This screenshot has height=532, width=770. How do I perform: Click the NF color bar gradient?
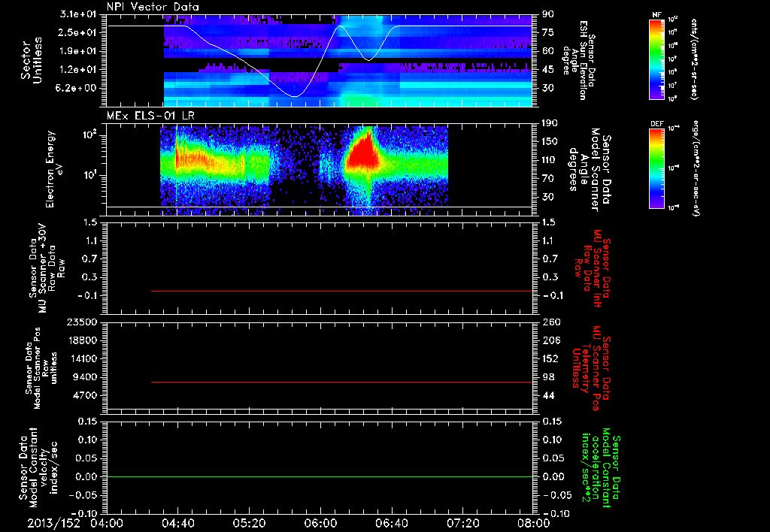(x=656, y=59)
